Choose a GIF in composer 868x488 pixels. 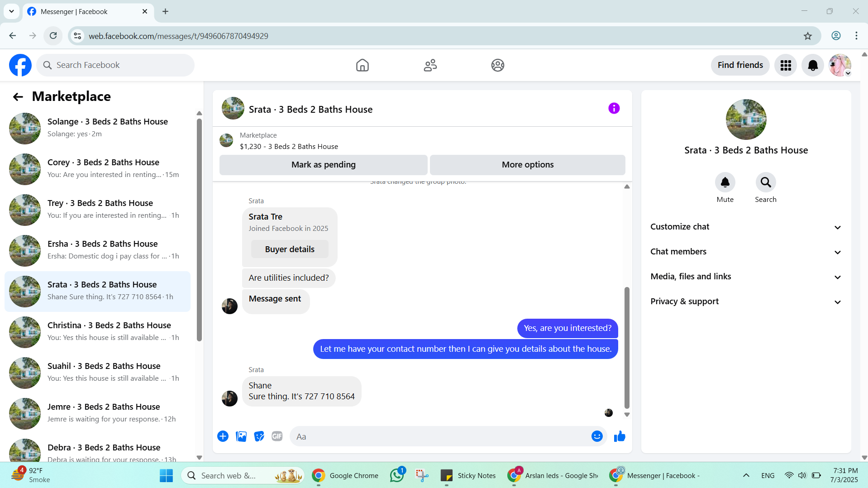[277, 436]
